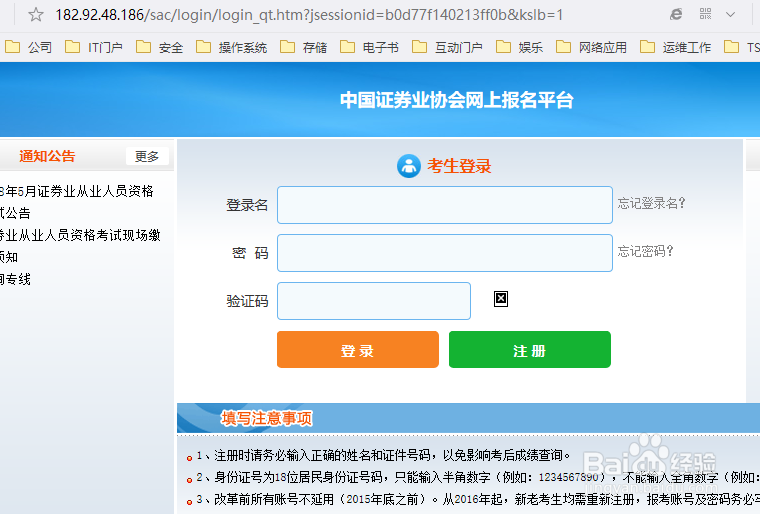The width and height of the screenshot is (760, 514).
Task: Click note 3 about 改革前所有账号不延用
Action: (x=477, y=499)
